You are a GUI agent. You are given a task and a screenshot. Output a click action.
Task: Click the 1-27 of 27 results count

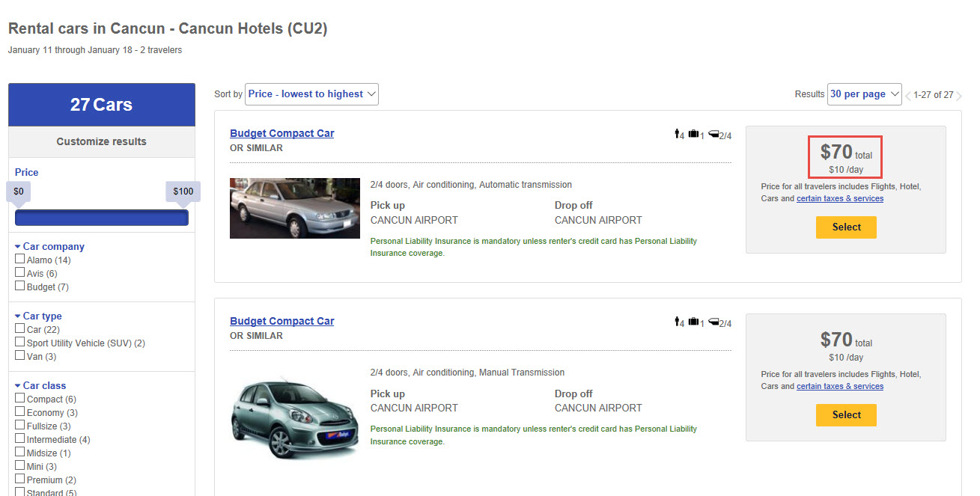(x=934, y=95)
